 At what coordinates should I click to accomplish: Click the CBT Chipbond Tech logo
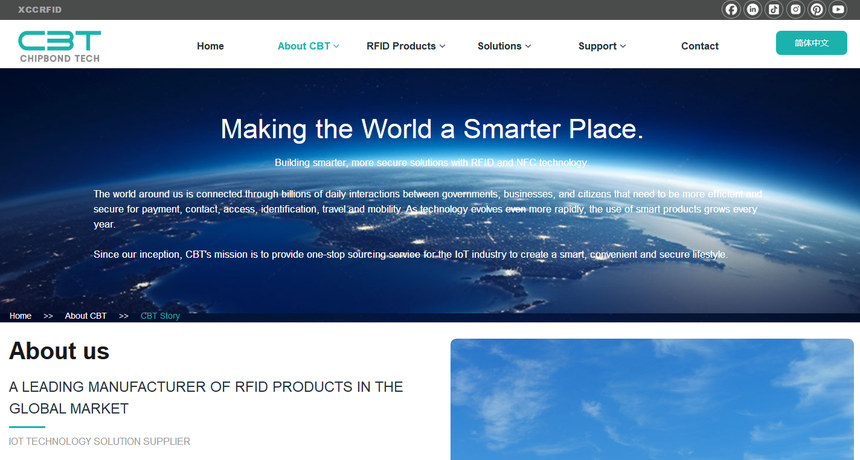[x=60, y=46]
